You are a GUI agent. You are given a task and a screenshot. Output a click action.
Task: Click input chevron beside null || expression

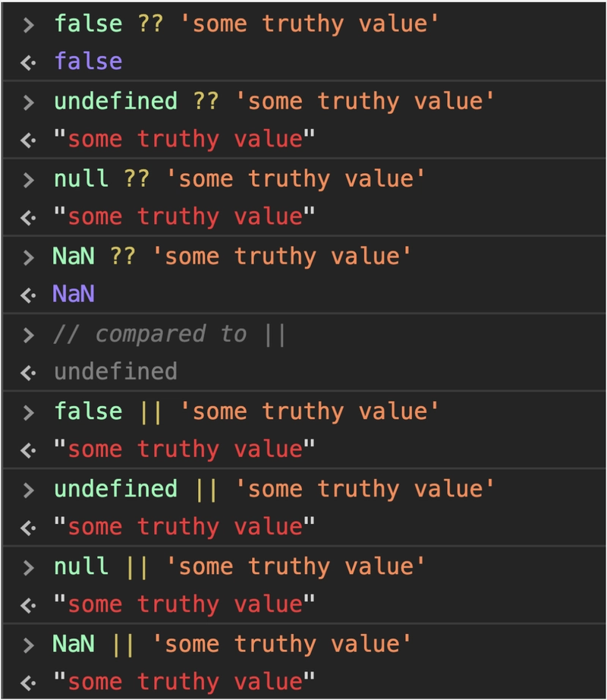pos(29,568)
